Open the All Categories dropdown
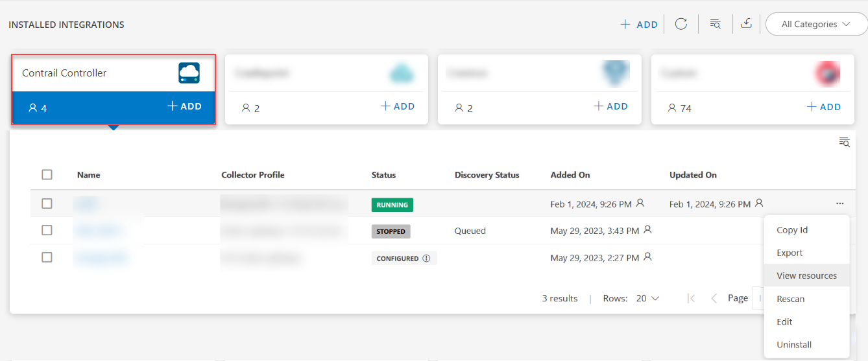 click(x=815, y=24)
